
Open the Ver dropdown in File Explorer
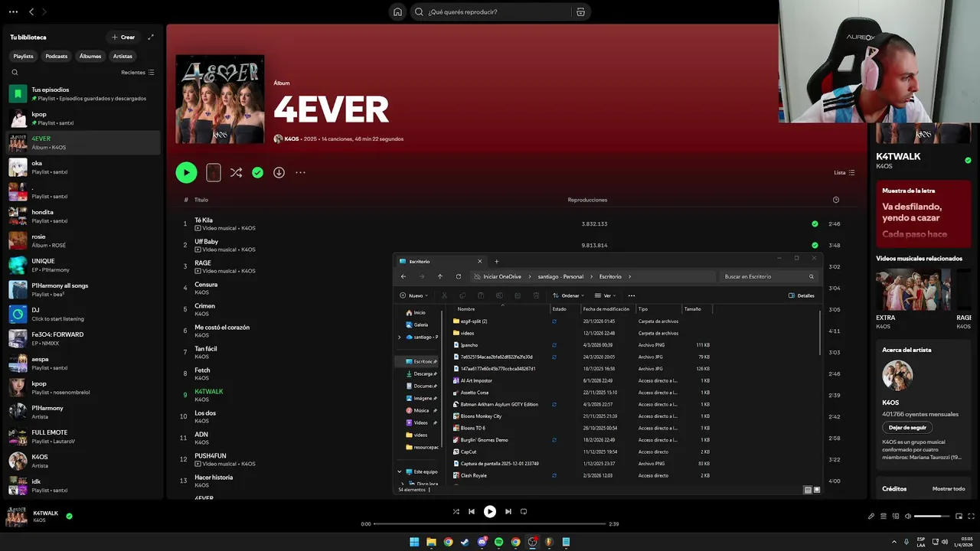606,295
